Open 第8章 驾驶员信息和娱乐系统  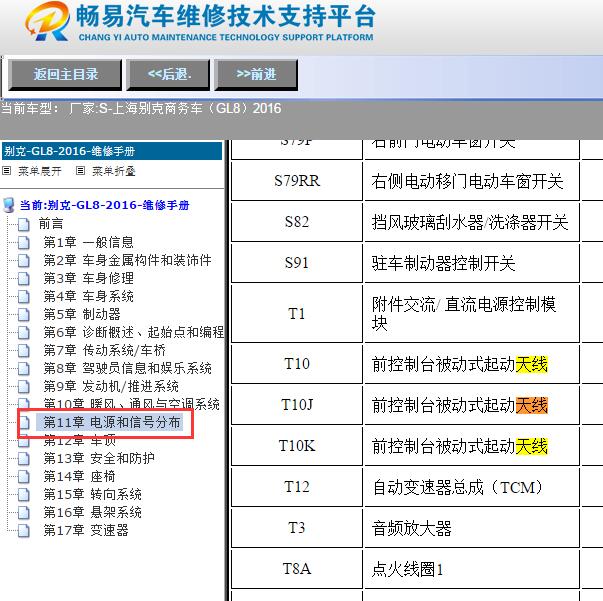127,368
